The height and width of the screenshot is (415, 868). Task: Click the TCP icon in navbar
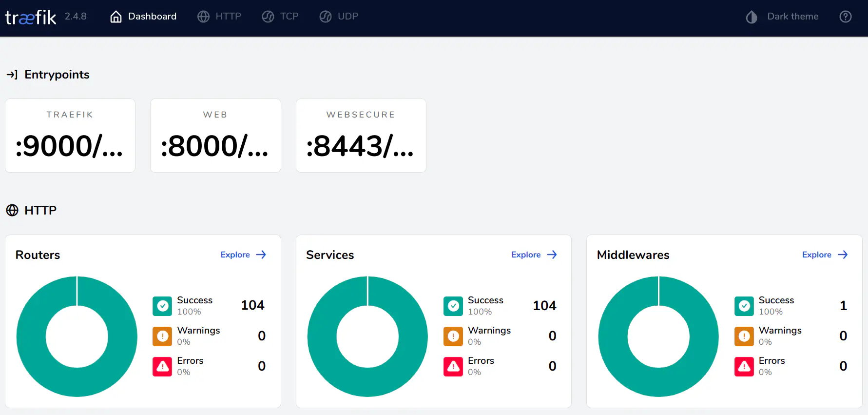[x=268, y=17]
